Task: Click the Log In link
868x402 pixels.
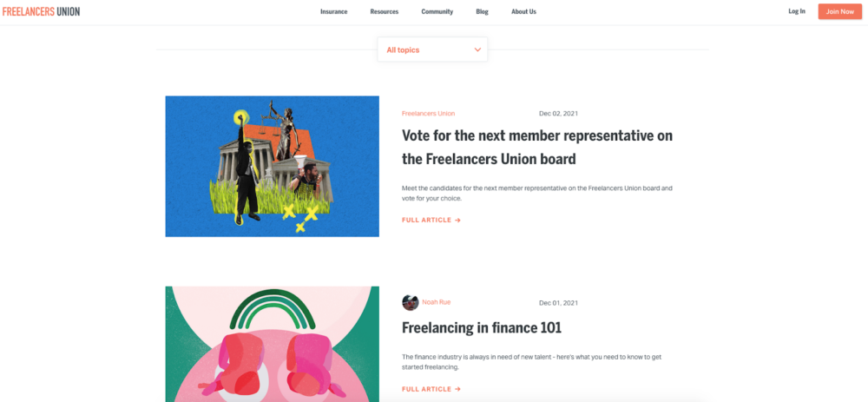Action: (x=797, y=11)
